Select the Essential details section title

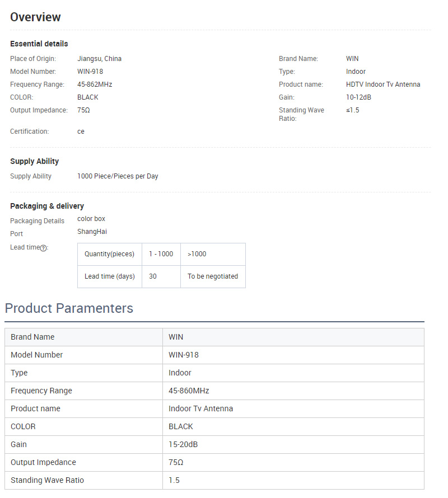point(39,44)
